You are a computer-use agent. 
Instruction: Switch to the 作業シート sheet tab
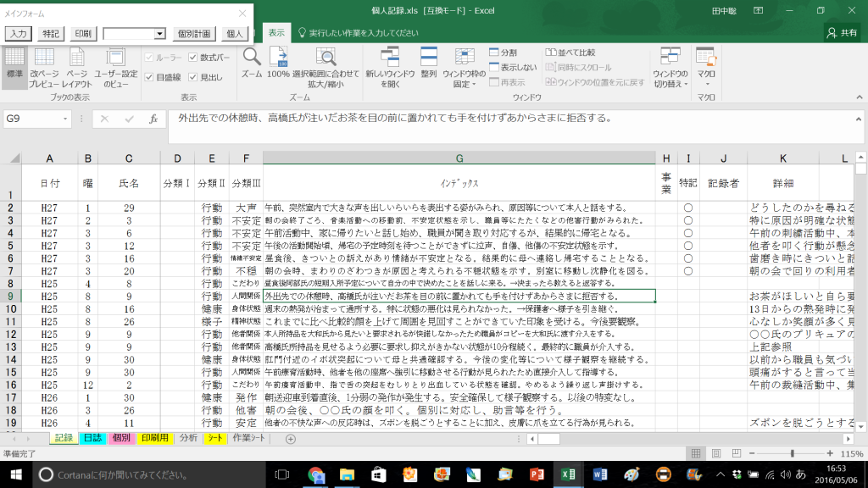point(248,438)
